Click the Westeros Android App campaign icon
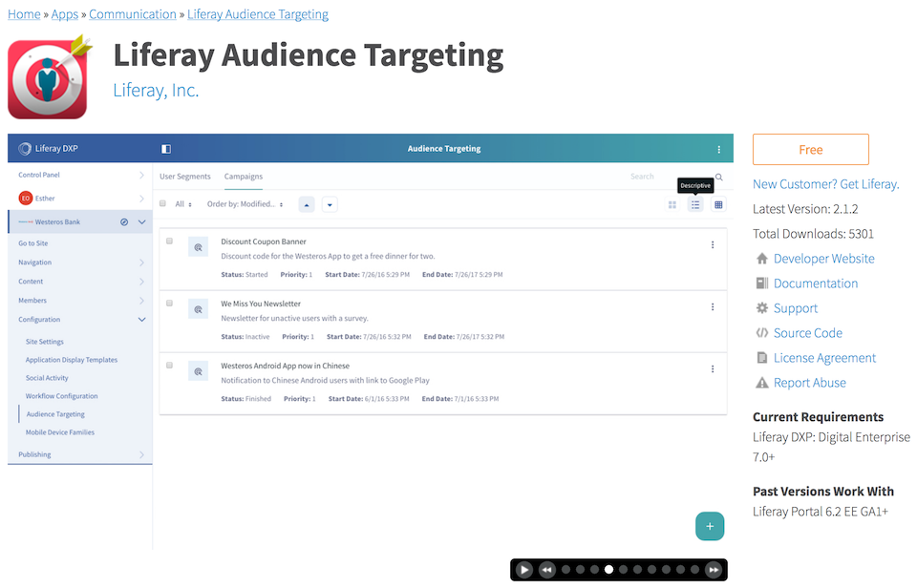 tap(199, 371)
